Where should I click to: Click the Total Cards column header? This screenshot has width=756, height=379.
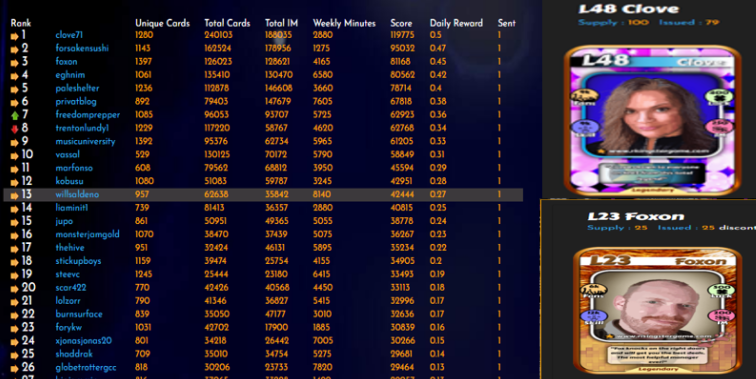[x=227, y=23]
